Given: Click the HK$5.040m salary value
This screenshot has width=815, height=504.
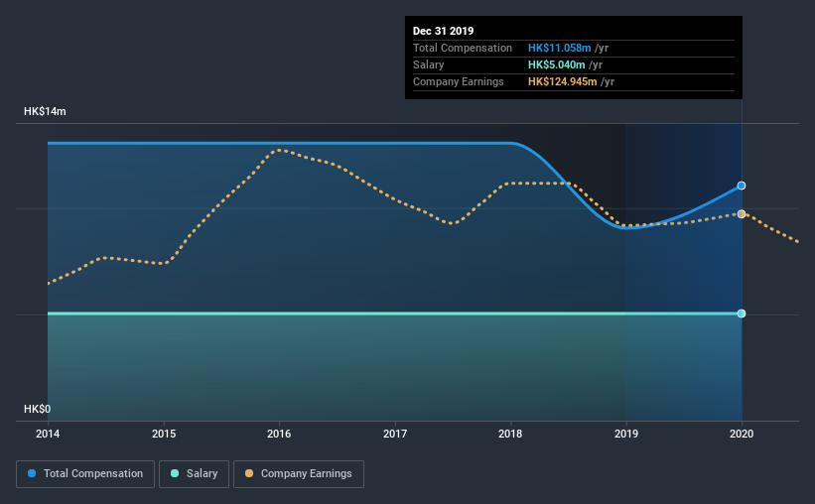Looking at the screenshot, I should (x=557, y=64).
